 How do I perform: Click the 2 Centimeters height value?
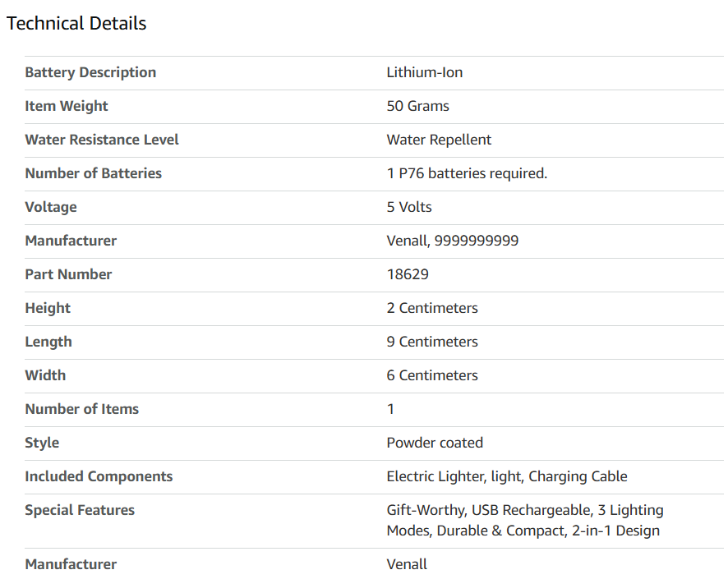coord(432,308)
